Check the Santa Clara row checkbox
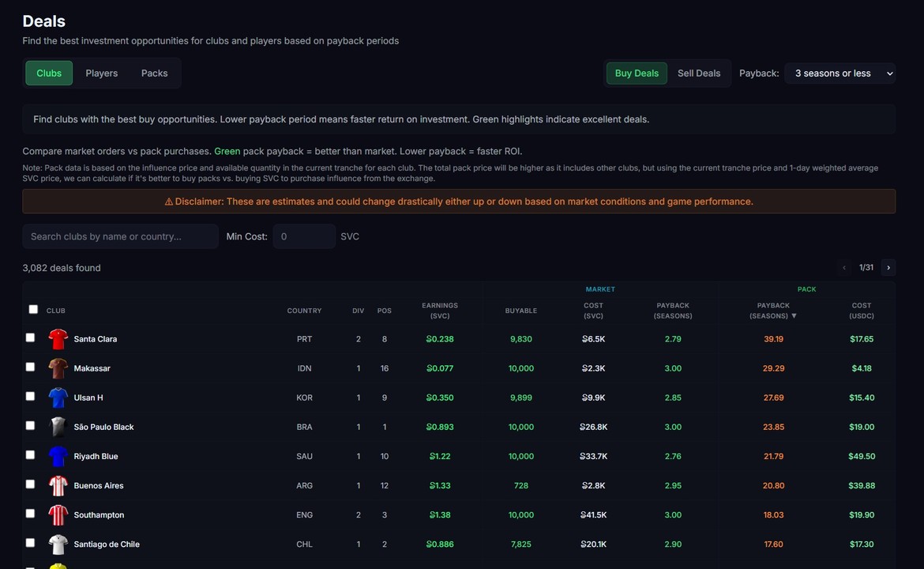 [x=30, y=337]
